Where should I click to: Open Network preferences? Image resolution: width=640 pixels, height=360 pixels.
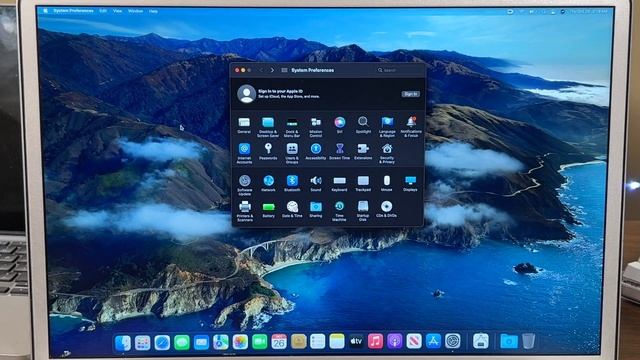(x=268, y=183)
